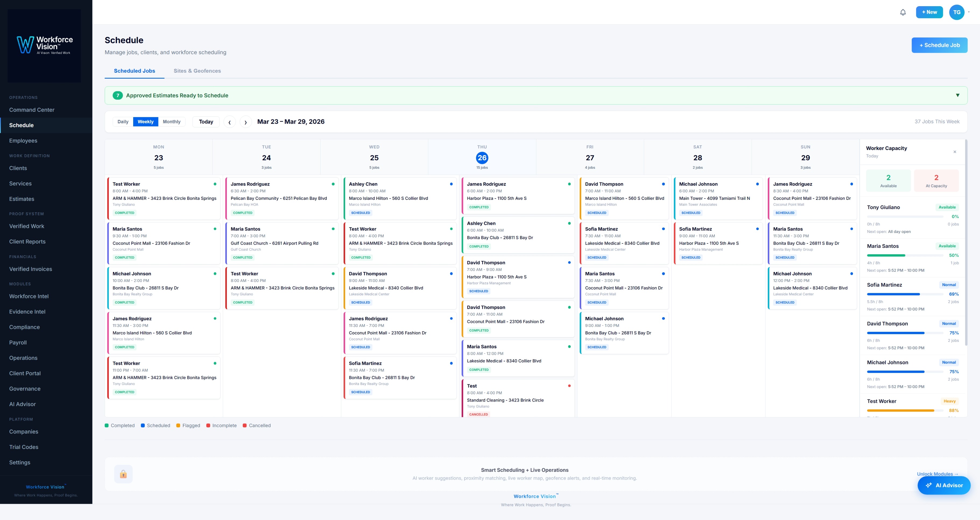Click the lock icon on Smart Scheduling banner

(x=123, y=474)
